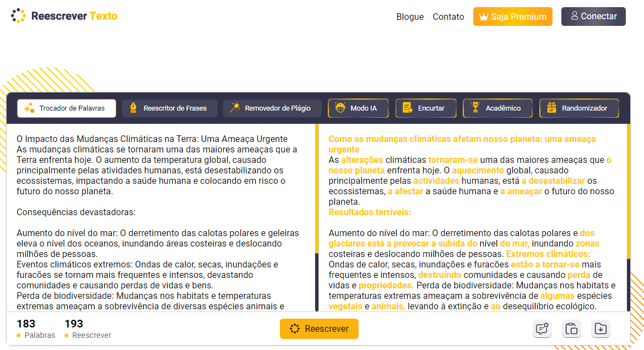The width and height of the screenshot is (644, 350).
Task: Click 'Consequências devastadoras:' in original text
Action: coord(76,212)
